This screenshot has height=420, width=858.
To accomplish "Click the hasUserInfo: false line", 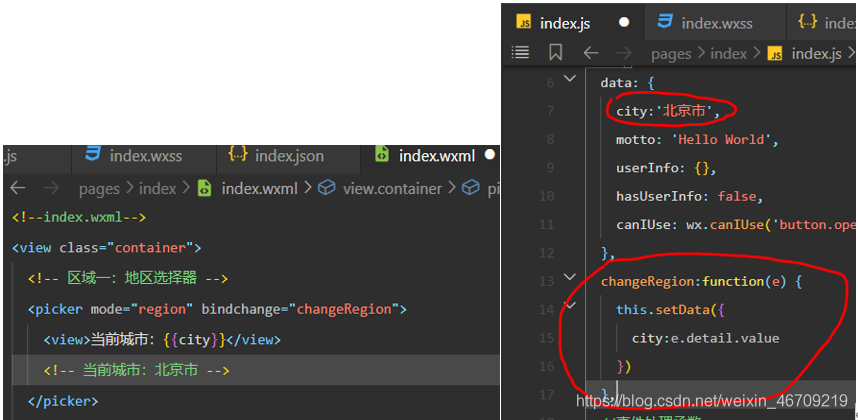I will click(x=689, y=196).
